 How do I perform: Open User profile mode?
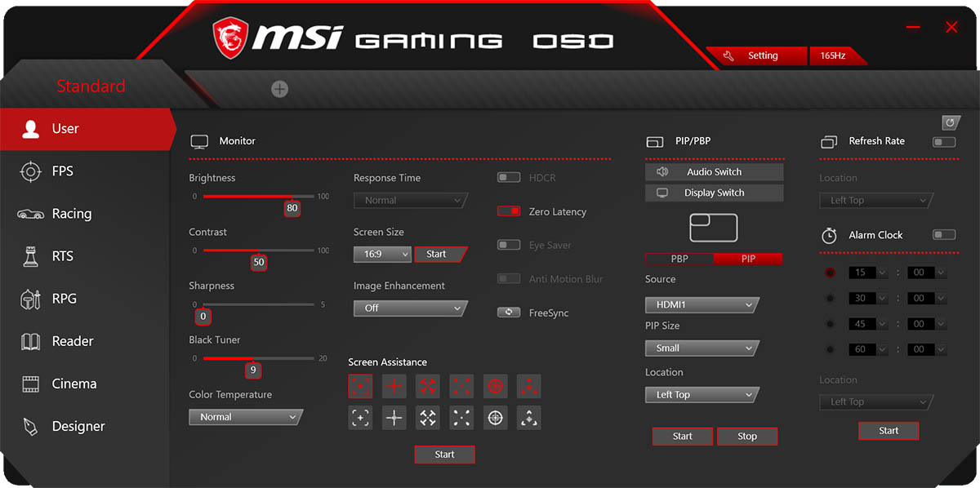click(x=87, y=129)
